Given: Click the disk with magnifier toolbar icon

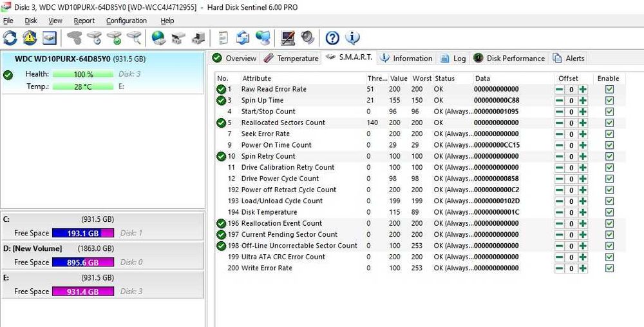Looking at the screenshot, I should (134, 38).
